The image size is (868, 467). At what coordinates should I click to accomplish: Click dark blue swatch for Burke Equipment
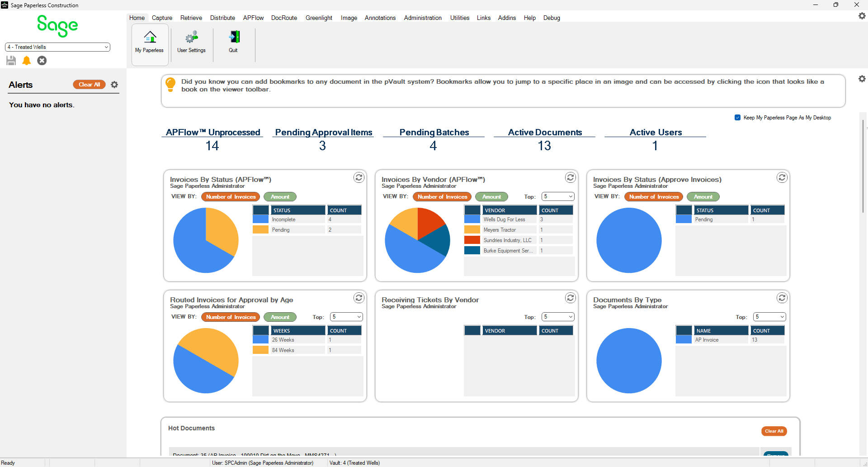[x=472, y=251]
